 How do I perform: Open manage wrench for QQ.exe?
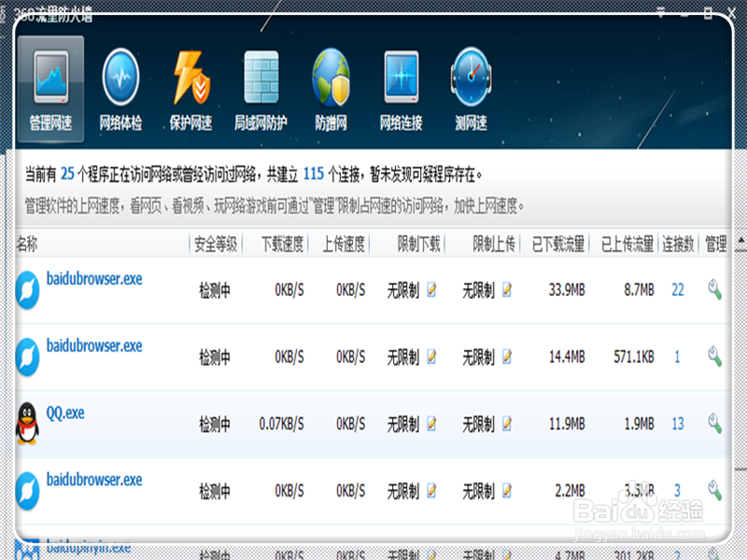714,424
